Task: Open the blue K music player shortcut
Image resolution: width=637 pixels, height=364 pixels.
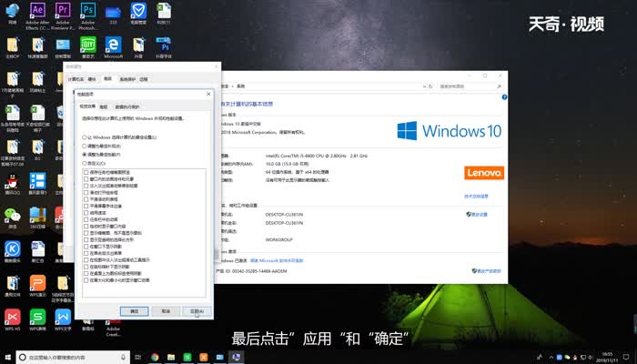Action: coord(13,251)
